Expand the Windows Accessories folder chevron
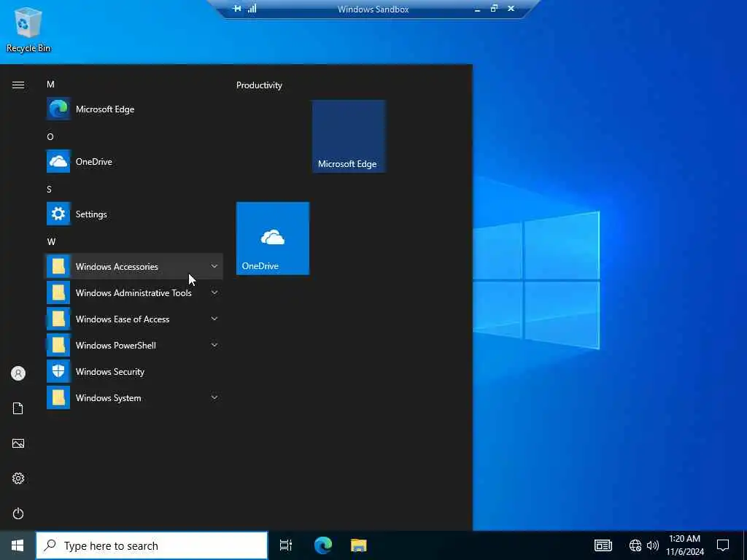The height and width of the screenshot is (560, 747). (214, 266)
